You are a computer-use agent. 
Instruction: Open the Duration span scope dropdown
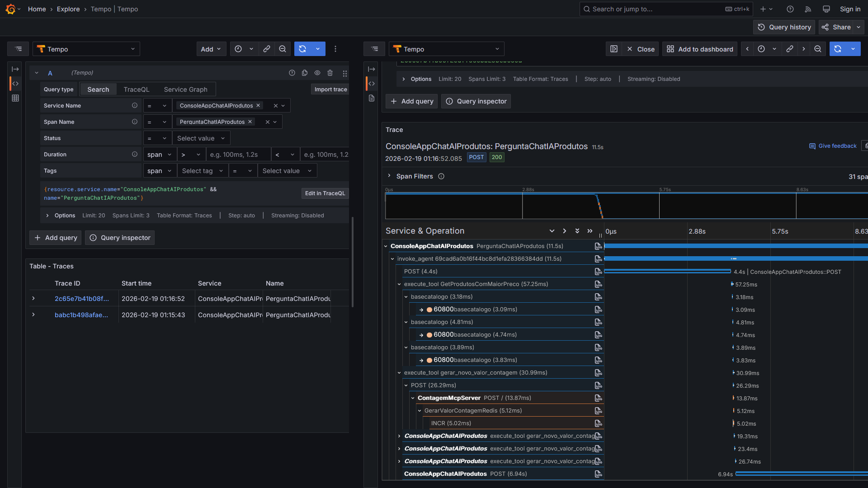(x=160, y=155)
